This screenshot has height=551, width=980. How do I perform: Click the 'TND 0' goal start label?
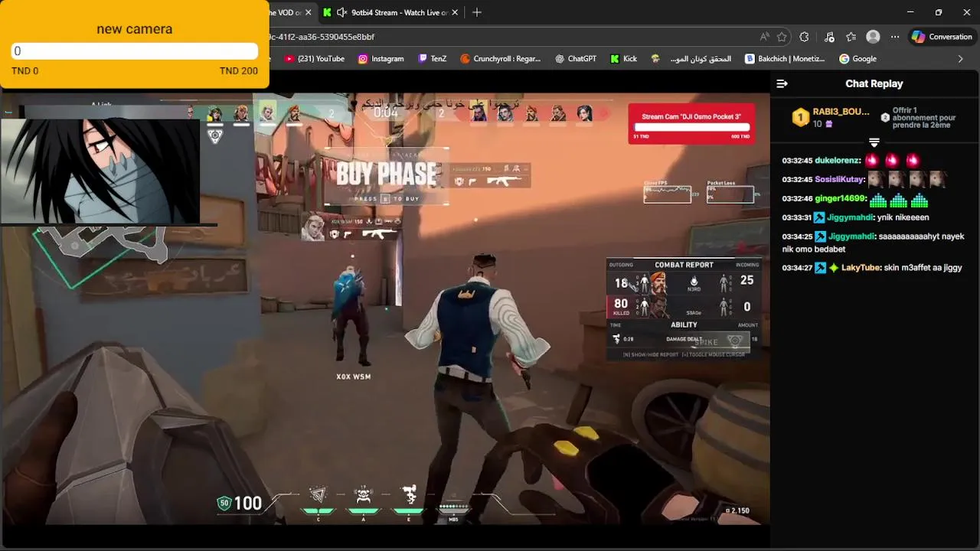pyautogui.click(x=25, y=70)
